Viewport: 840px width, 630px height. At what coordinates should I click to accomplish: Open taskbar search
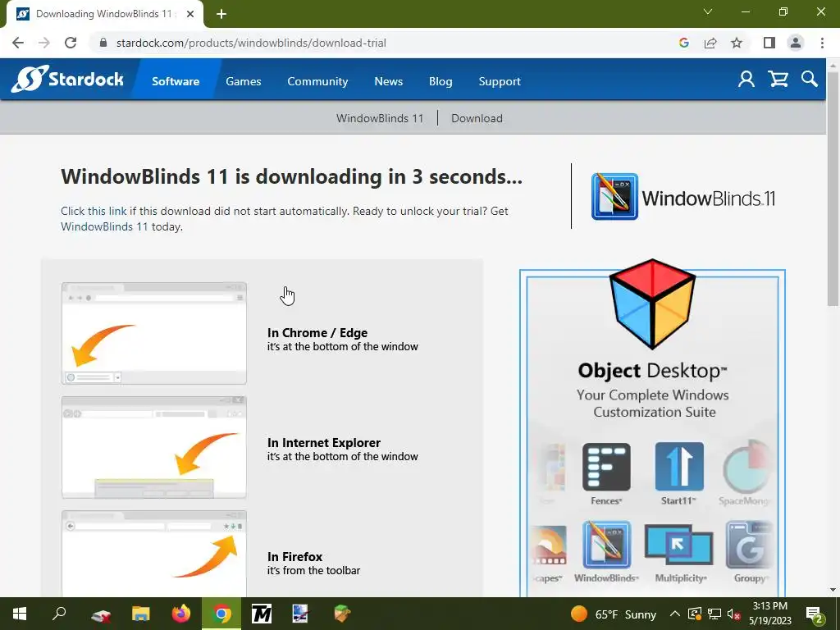point(59,614)
